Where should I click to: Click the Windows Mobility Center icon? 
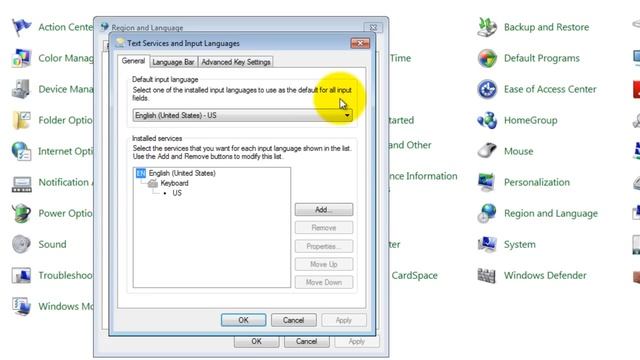point(21,306)
